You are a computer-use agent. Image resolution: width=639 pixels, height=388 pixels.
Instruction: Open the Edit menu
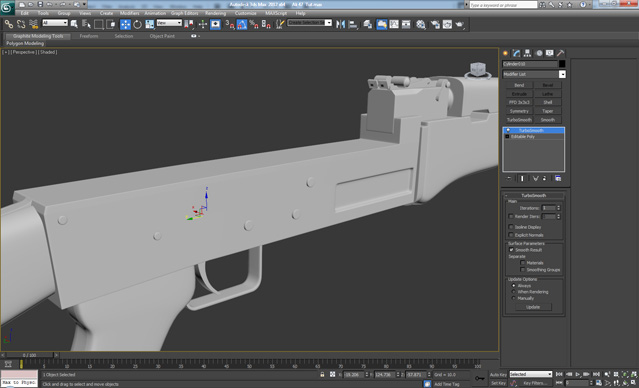24,13
